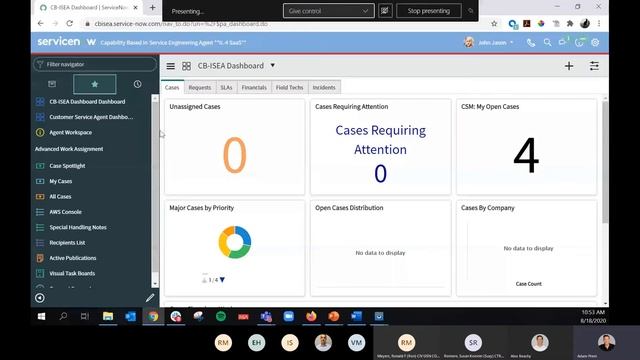Open CB-ISEA Dashboard Dashboard favorite
Image resolution: width=640 pixels, height=360 pixels.
87,102
